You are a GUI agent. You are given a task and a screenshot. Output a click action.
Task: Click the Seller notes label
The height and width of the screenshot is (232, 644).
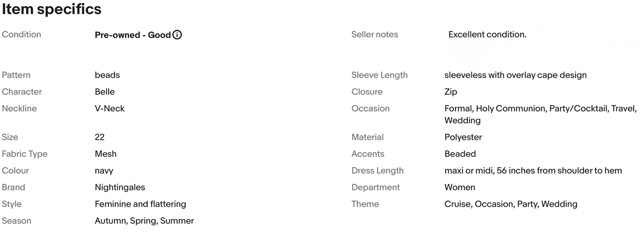click(375, 34)
